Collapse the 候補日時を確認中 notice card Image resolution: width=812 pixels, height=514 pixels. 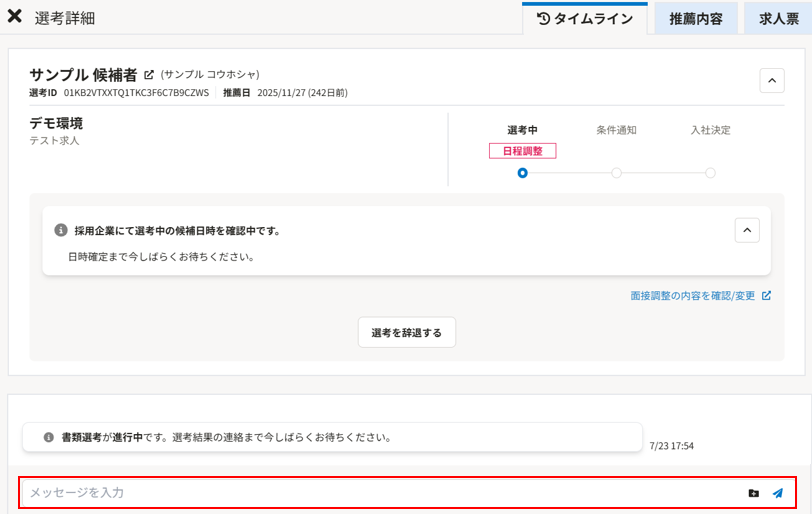click(x=747, y=230)
